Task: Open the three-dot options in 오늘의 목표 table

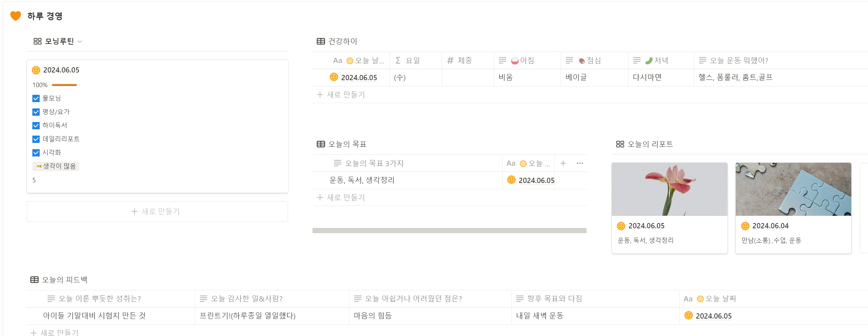Action: 580,163
